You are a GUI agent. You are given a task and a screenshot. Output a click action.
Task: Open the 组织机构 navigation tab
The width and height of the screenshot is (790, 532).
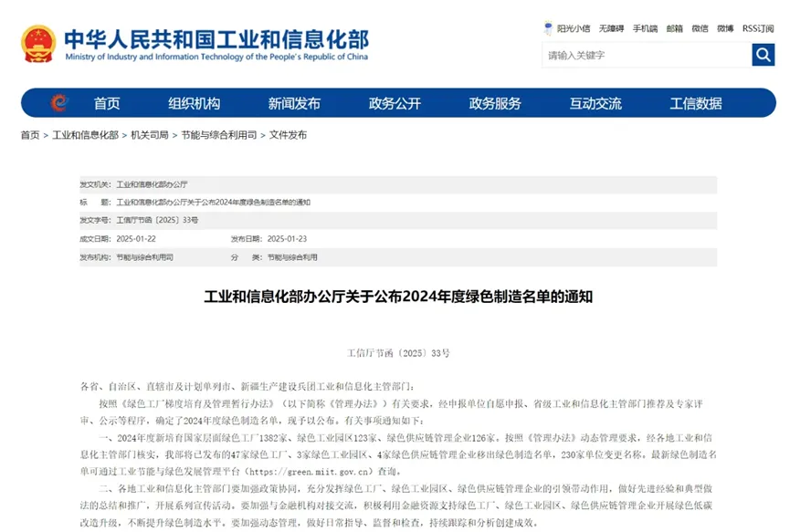tap(194, 103)
